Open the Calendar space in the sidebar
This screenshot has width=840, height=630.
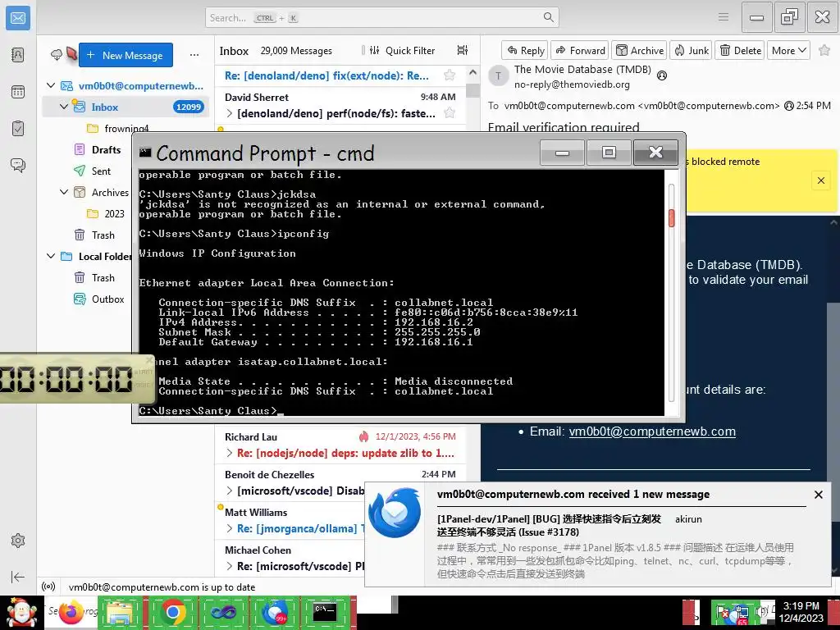coord(18,92)
